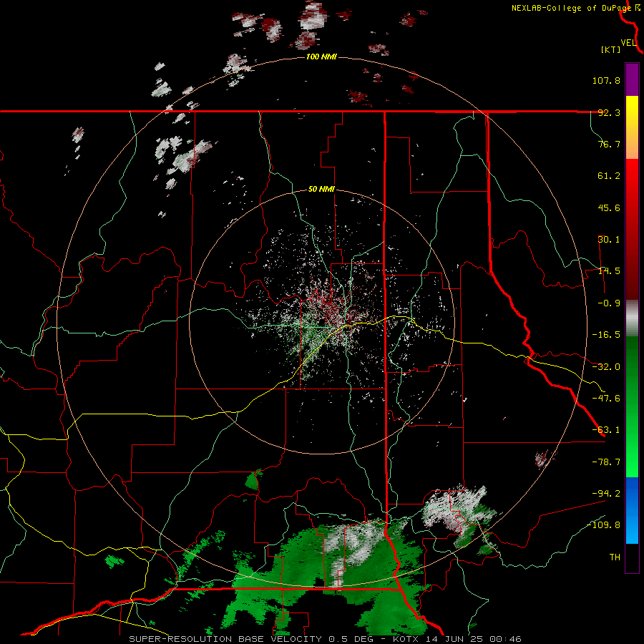Click the 14.5 velocity scale value
The height and width of the screenshot is (644, 644).
(609, 271)
